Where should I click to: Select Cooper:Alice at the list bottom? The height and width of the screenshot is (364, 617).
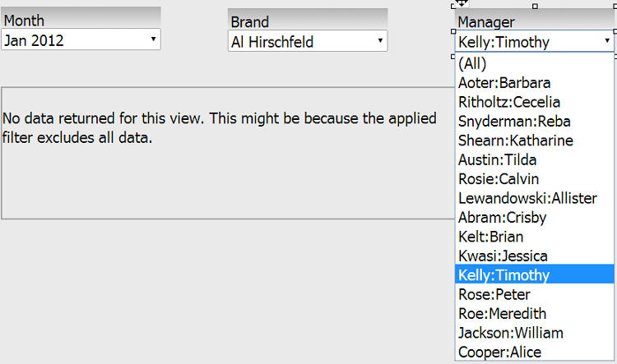click(x=500, y=352)
